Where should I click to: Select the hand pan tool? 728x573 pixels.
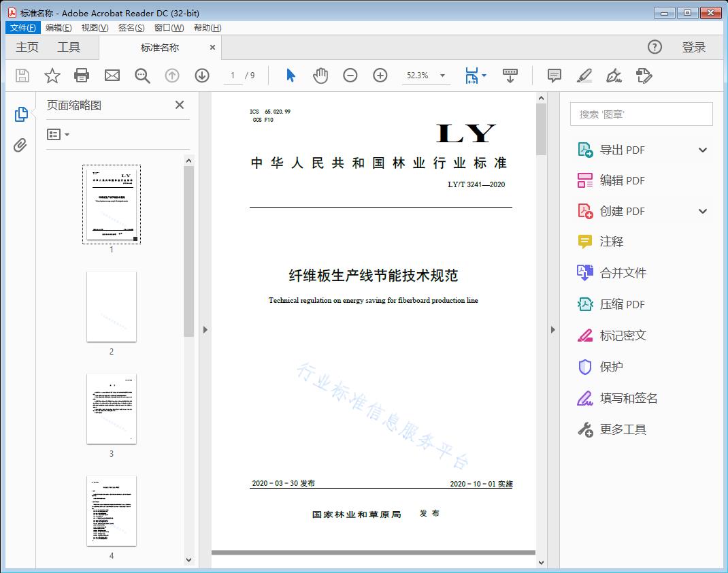coord(320,76)
